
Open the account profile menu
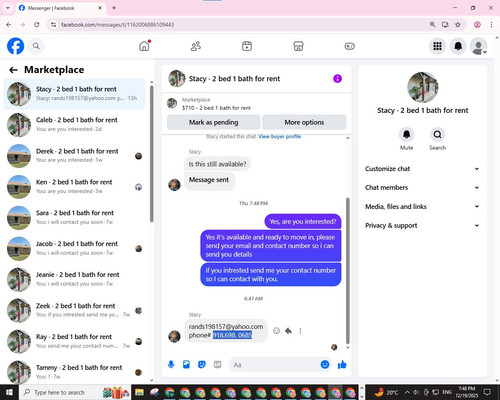tap(478, 46)
